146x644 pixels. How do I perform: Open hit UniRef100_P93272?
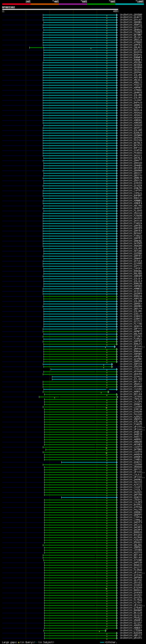pos(131,85)
